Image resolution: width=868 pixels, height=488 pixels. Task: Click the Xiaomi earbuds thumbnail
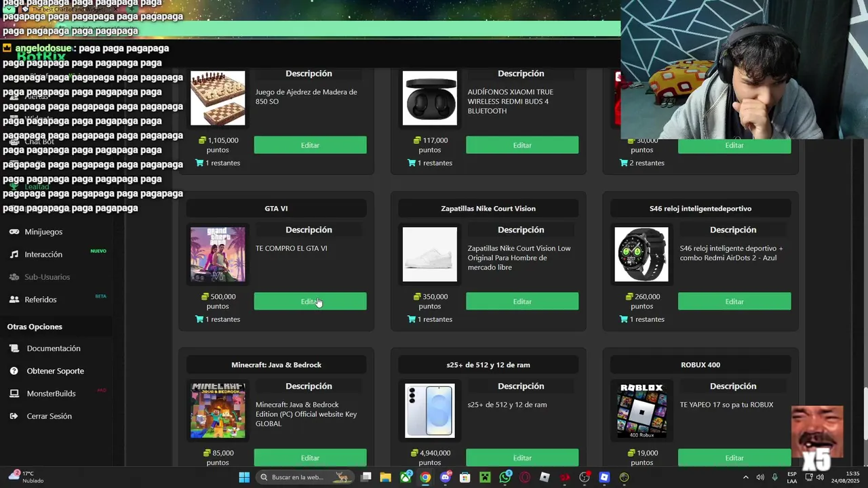(430, 98)
